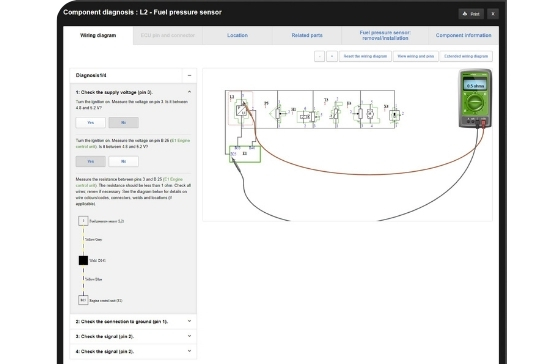
Task: Switch to the Wiring diagram tab
Action: [x=98, y=35]
